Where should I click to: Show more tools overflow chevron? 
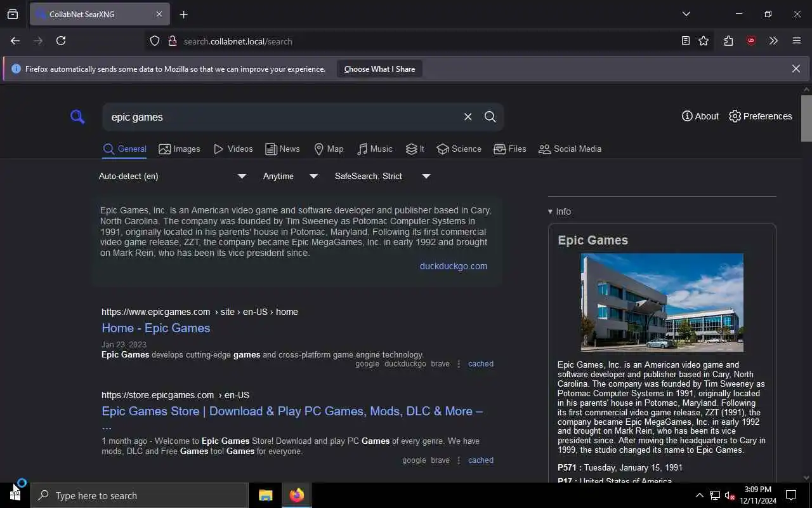point(773,41)
